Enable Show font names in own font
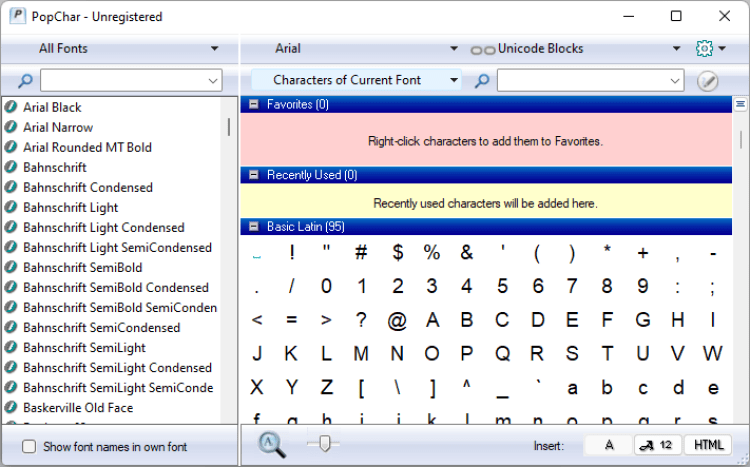750x467 pixels. 29,446
